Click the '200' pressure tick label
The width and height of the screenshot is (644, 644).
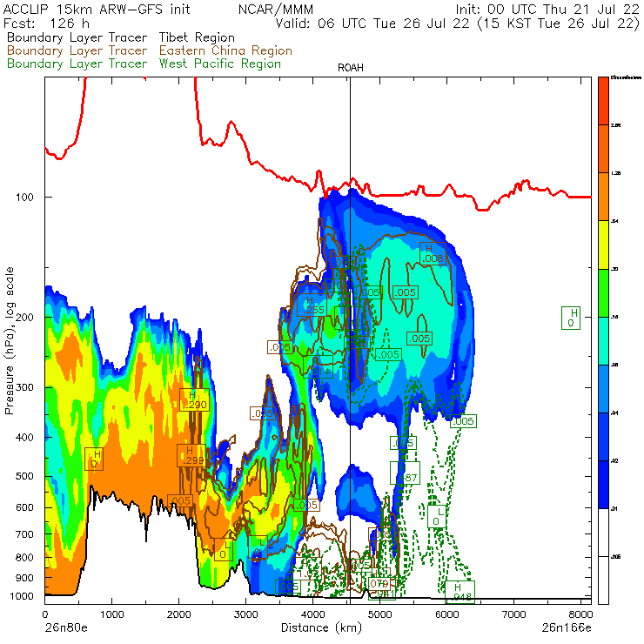pos(24,318)
